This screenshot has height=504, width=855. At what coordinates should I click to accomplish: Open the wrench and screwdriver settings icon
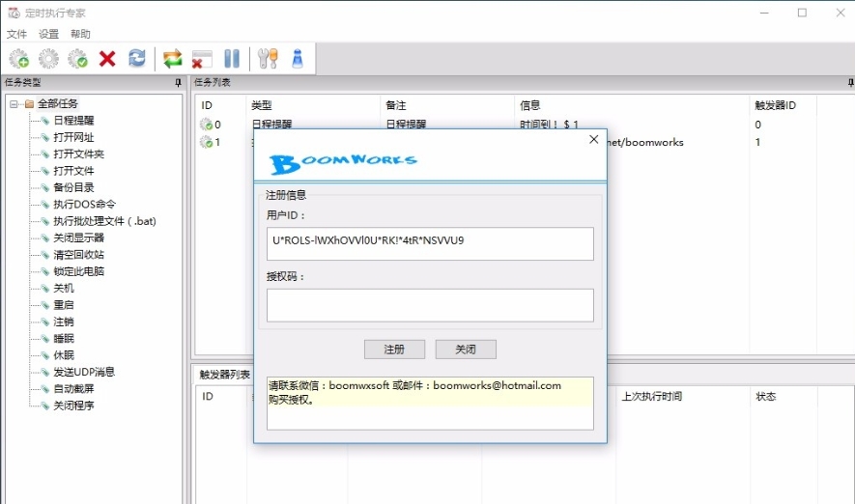click(268, 58)
